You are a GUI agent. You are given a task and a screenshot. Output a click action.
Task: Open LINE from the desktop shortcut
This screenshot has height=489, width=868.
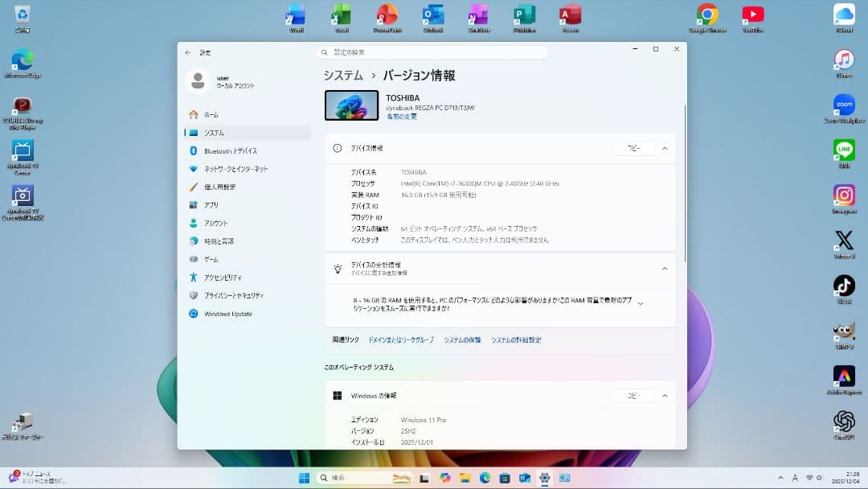[x=845, y=151]
